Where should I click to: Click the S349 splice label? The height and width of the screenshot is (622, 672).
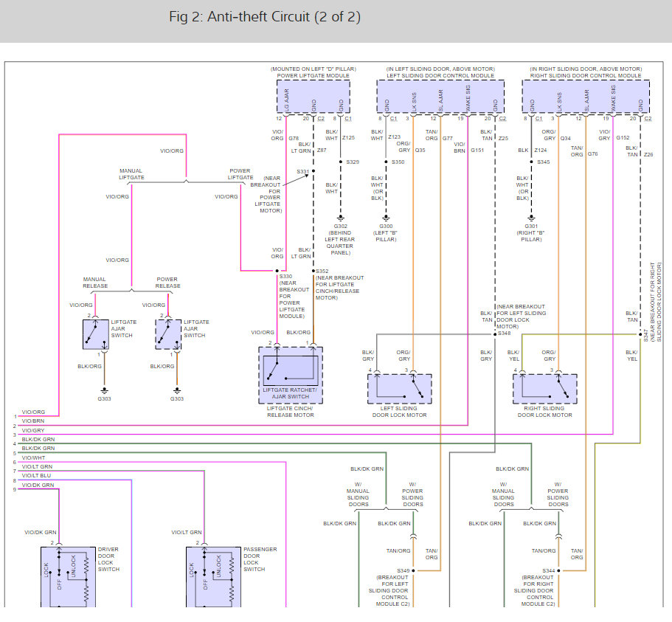(403, 570)
